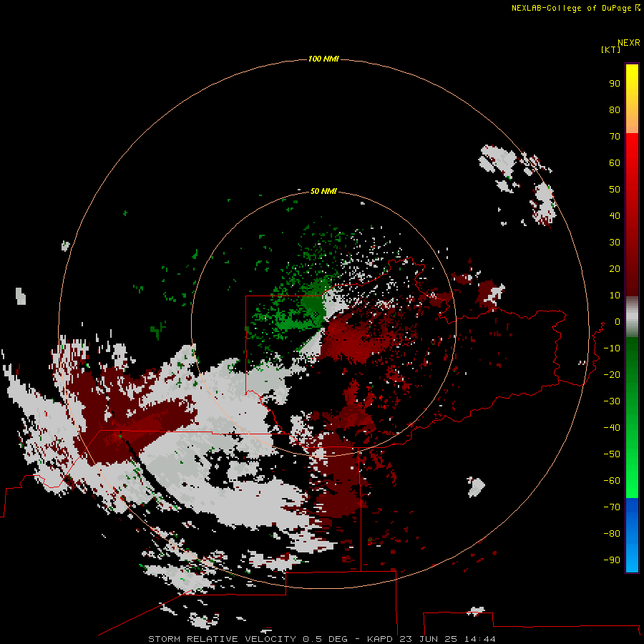Click the storm relative velocity caption text
The height and width of the screenshot is (644, 644).
click(321, 639)
